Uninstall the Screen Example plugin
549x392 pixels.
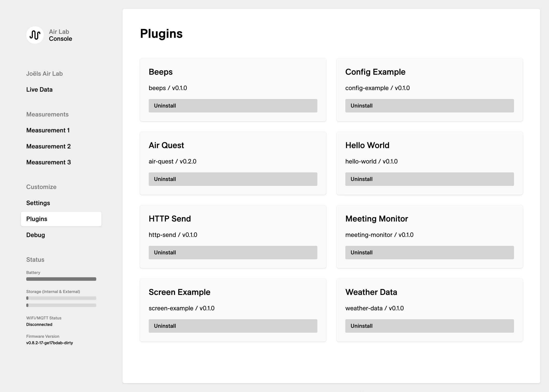[233, 326]
